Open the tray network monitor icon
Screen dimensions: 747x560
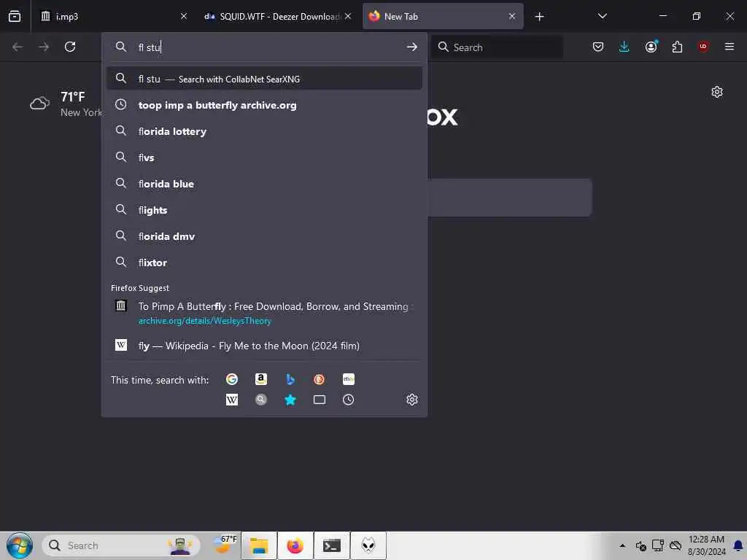[x=658, y=545]
